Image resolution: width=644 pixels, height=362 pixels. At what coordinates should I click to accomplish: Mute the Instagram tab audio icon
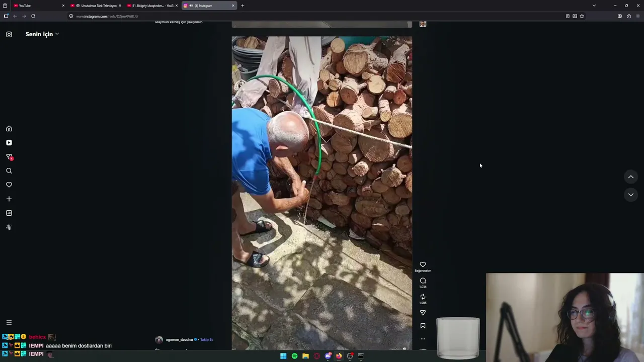[191, 6]
